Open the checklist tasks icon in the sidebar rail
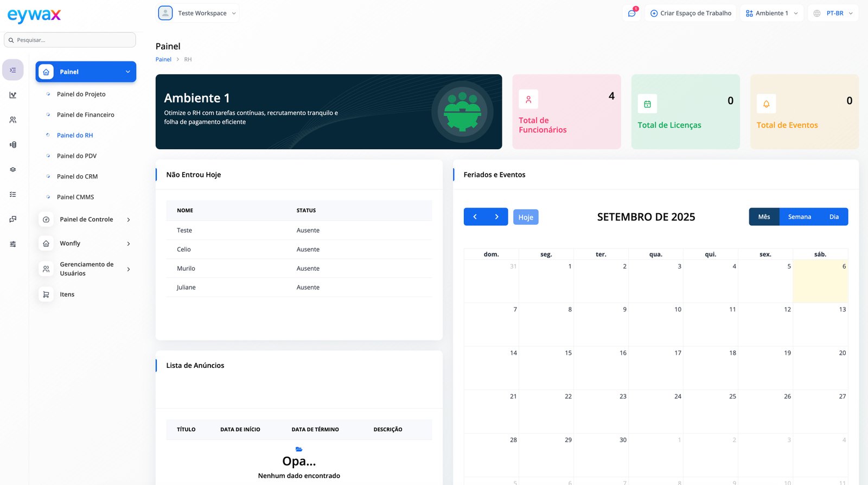This screenshot has width=868, height=485. click(x=13, y=194)
